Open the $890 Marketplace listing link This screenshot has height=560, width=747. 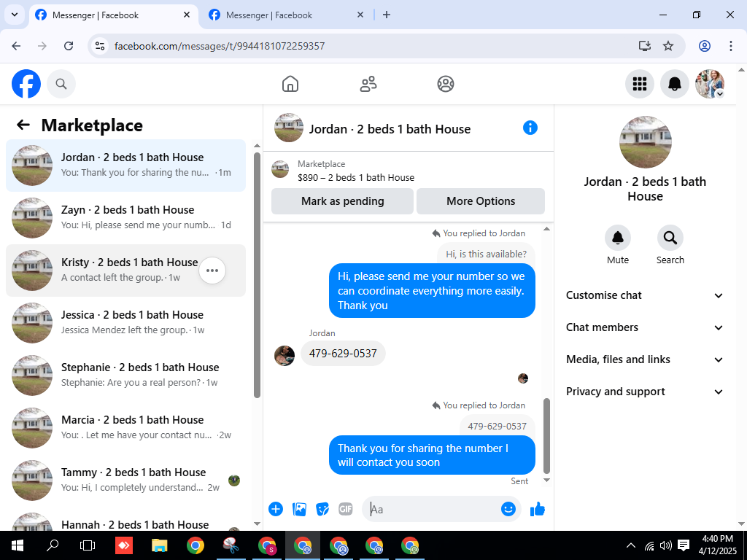(356, 178)
